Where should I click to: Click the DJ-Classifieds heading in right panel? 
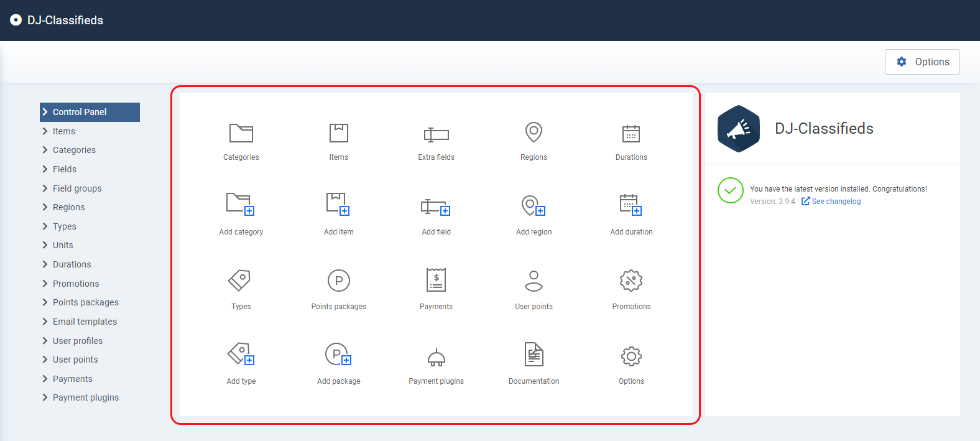pos(824,128)
